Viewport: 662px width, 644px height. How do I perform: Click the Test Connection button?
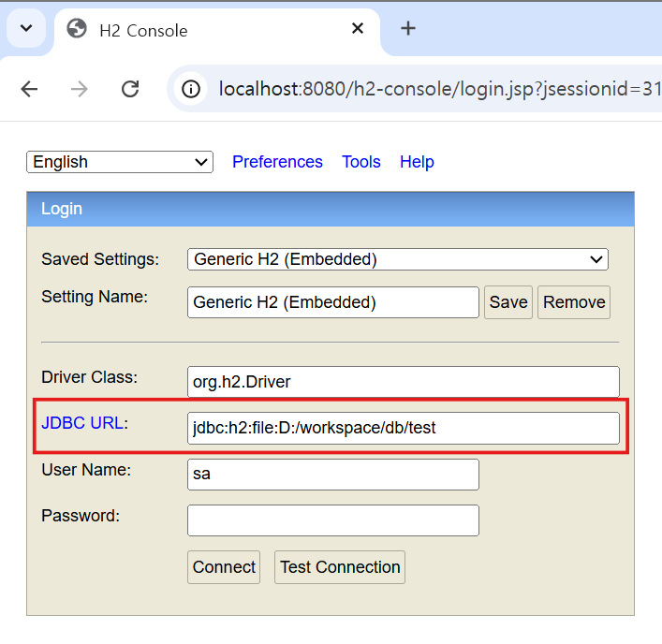pos(340,567)
